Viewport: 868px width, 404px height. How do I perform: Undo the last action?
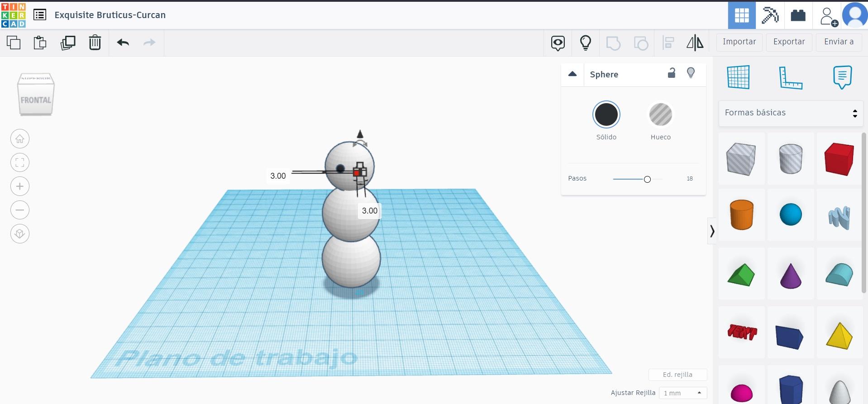pos(123,43)
